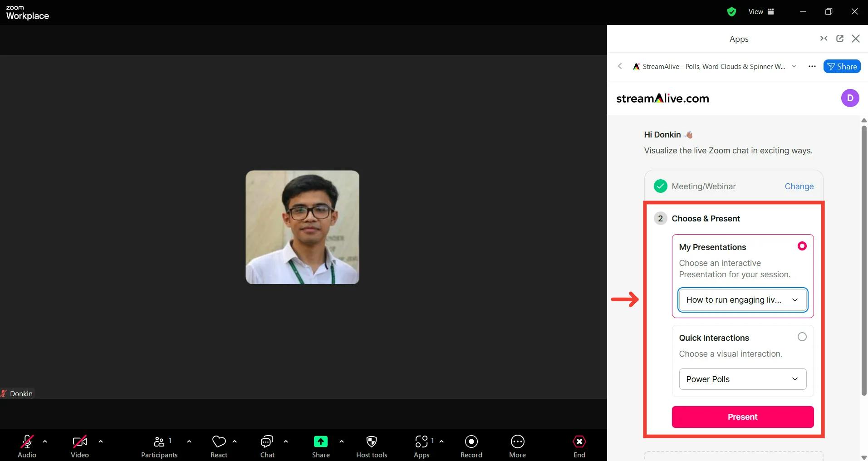Image resolution: width=868 pixels, height=461 pixels.
Task: Click the StreamAlive logo in app header
Action: (x=637, y=66)
